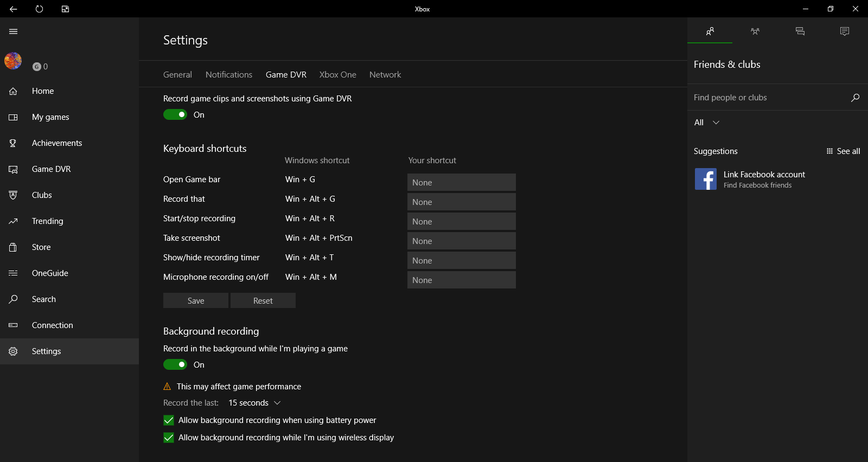Expand the All friends filter dropdown
Screen dimensions: 868x462
[x=707, y=123]
